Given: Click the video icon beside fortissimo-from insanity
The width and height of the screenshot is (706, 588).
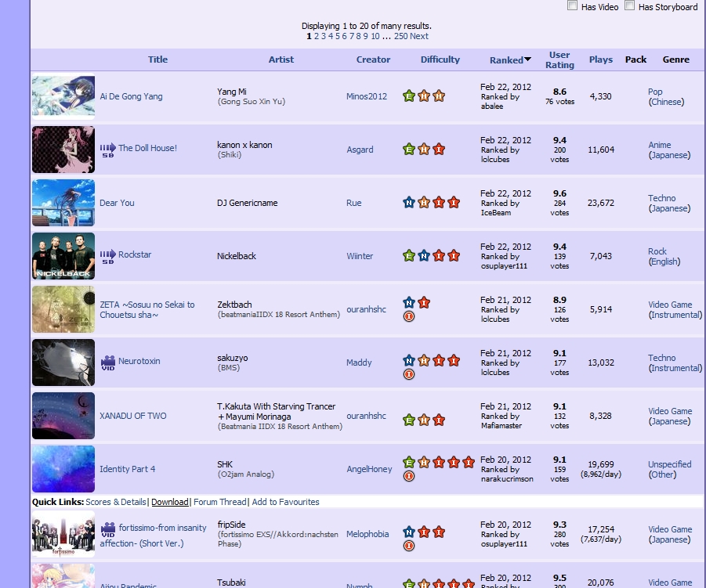Looking at the screenshot, I should (108, 528).
